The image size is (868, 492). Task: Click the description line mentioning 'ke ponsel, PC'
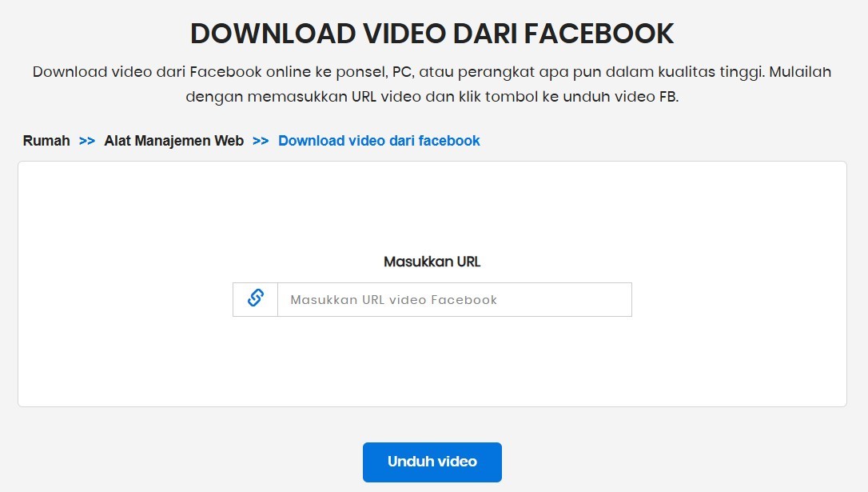(x=432, y=72)
